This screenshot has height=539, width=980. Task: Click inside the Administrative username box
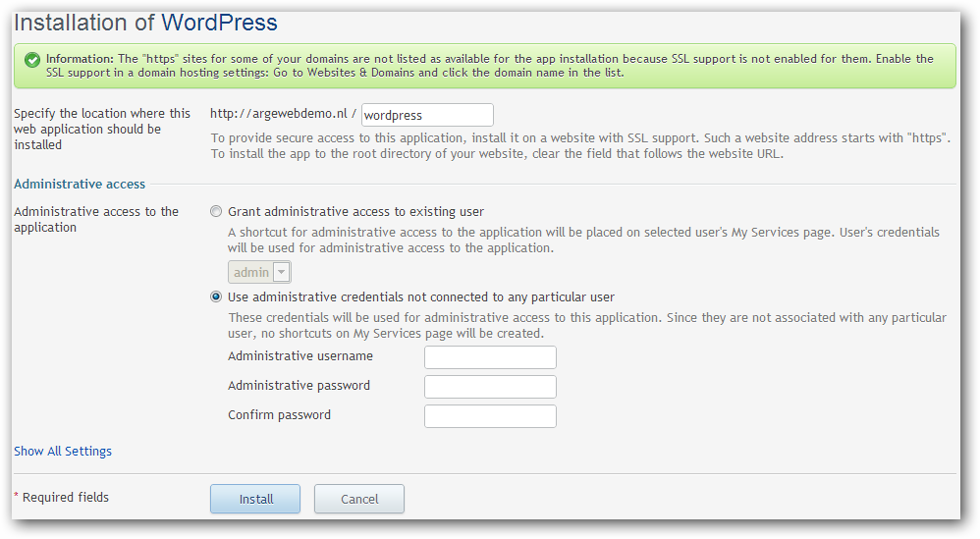[x=490, y=357]
